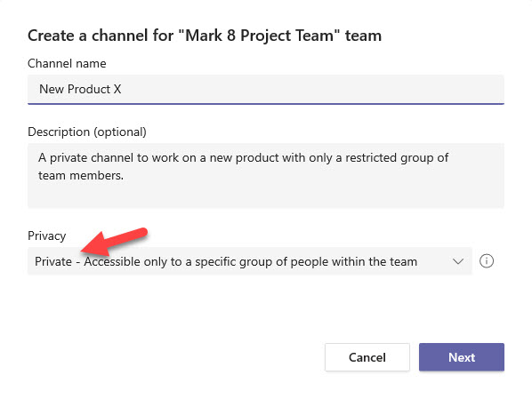Click the 'Channel name' label

pos(67,63)
